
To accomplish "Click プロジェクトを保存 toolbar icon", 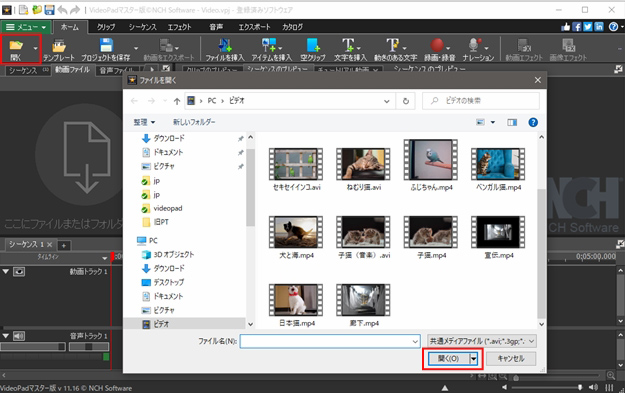I will pos(106,49).
